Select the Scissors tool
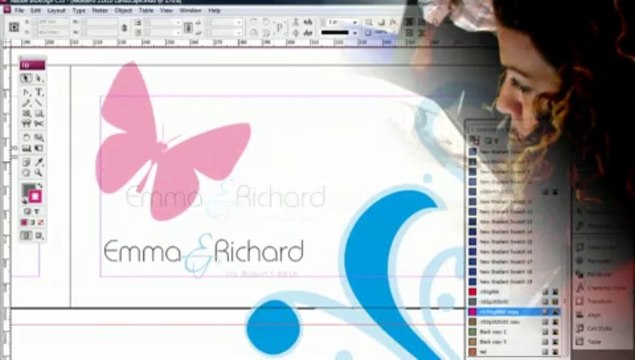Viewport: 635px width, 360px height. point(39,124)
